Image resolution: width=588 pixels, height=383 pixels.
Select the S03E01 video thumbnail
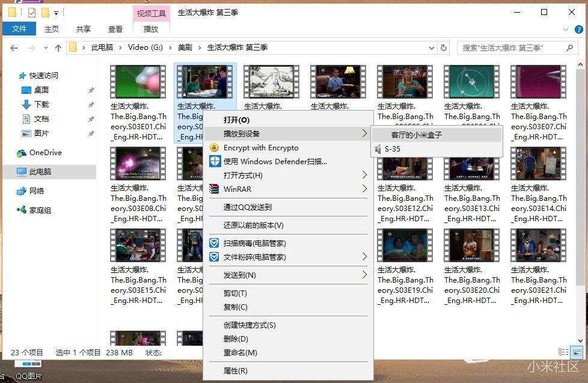click(138, 81)
